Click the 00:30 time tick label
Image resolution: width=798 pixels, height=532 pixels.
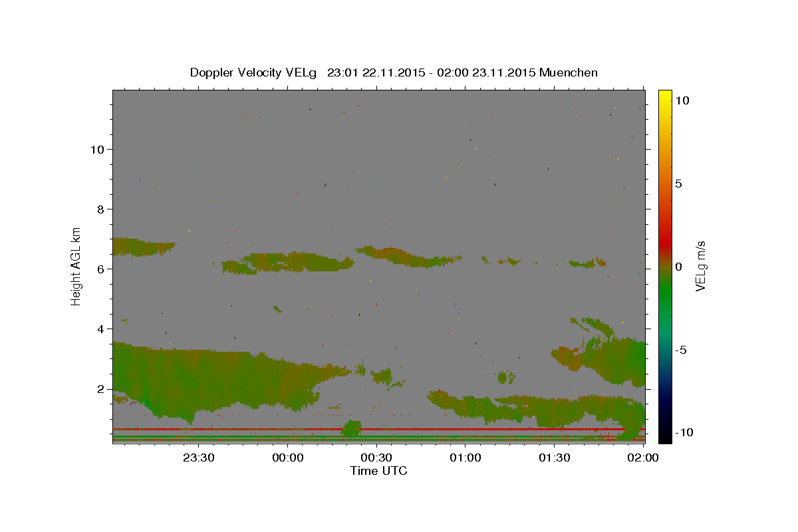(x=377, y=458)
